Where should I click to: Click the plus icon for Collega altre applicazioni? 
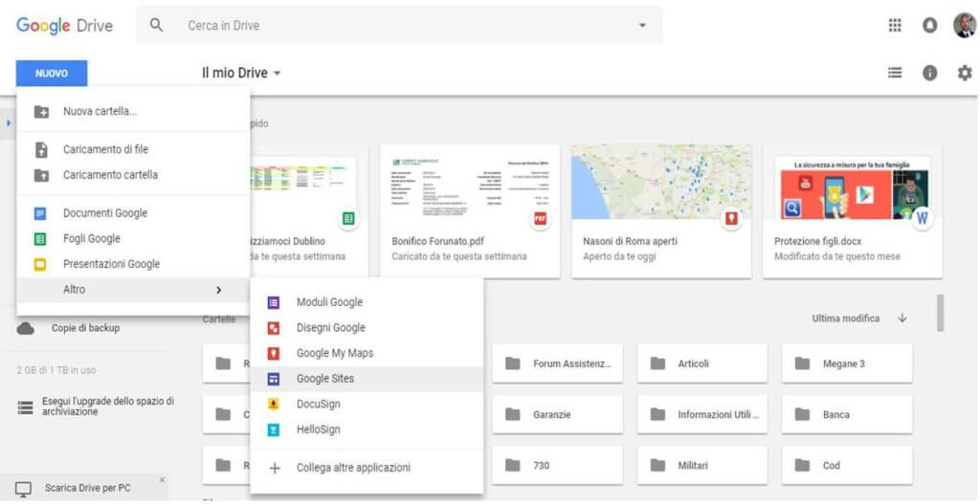[x=274, y=468]
